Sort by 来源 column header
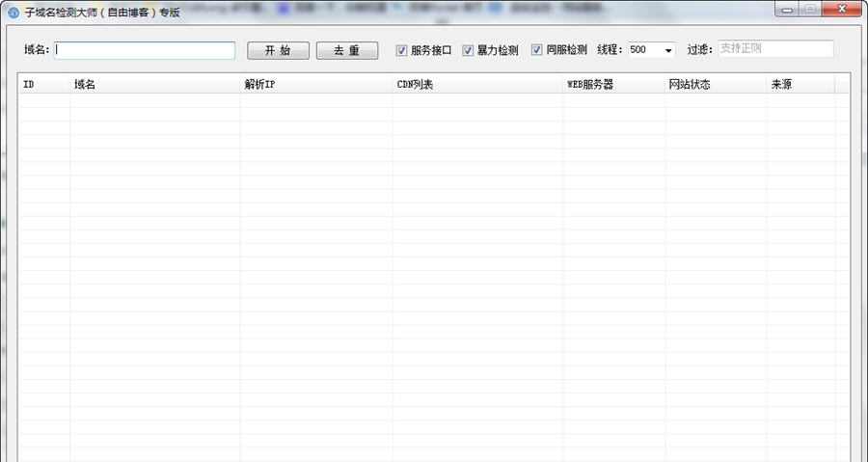Screen dimensions: 868x462 pos(800,85)
